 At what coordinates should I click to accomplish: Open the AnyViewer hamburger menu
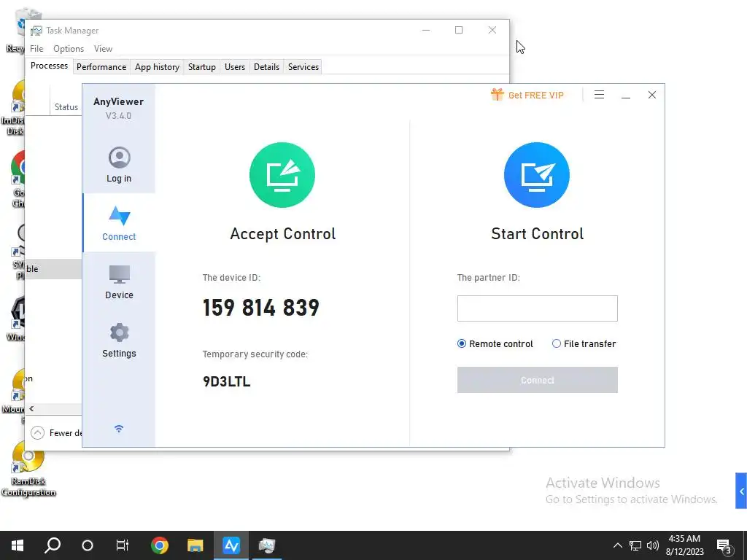pos(599,95)
